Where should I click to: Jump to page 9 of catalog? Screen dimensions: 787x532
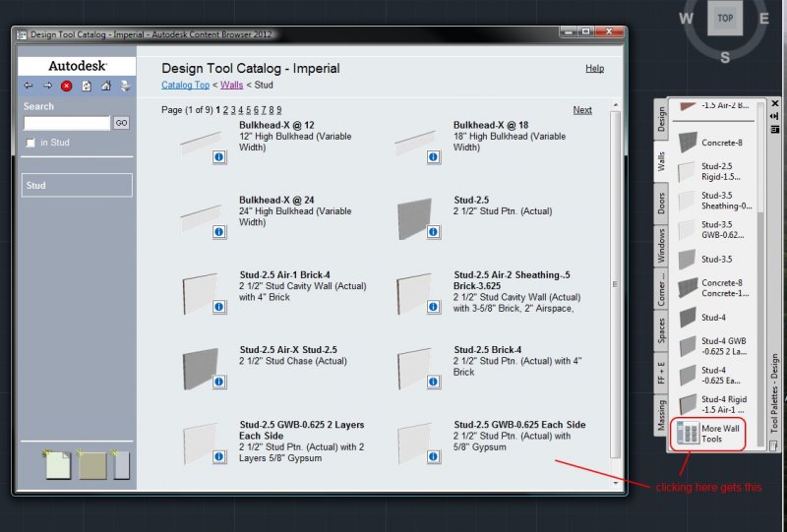tap(279, 110)
